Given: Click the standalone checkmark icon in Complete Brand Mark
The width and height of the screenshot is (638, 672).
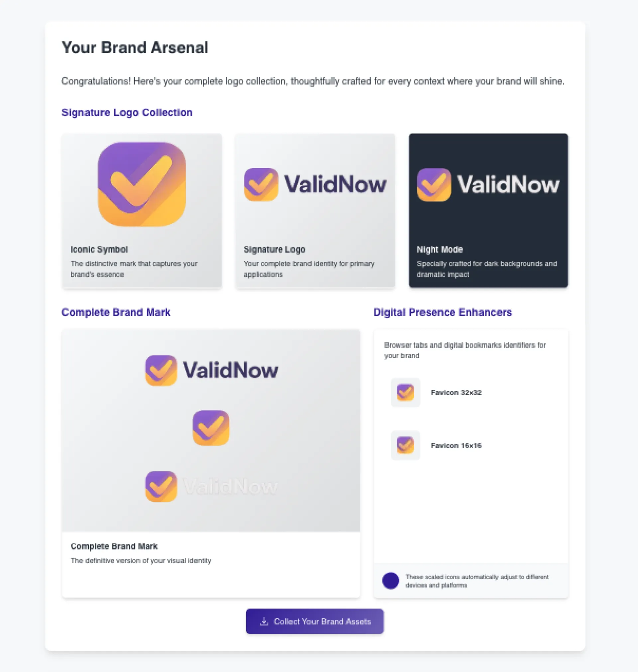Looking at the screenshot, I should click(x=211, y=428).
